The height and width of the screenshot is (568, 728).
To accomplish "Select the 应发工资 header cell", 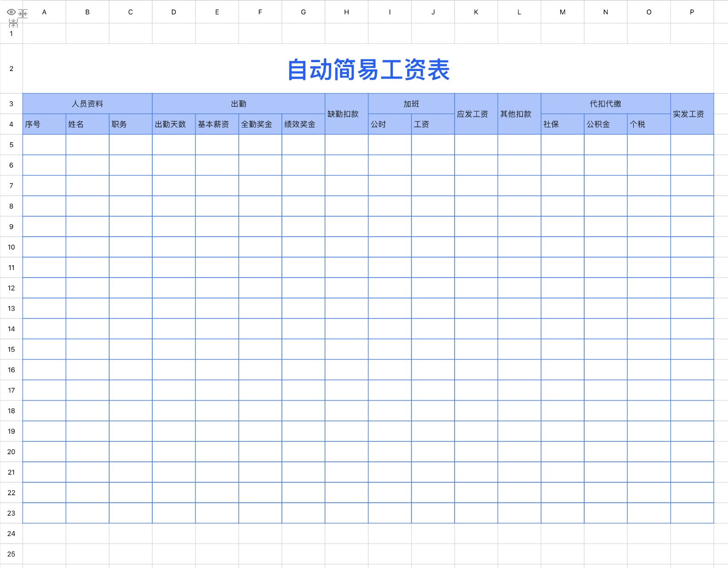I will 476,114.
